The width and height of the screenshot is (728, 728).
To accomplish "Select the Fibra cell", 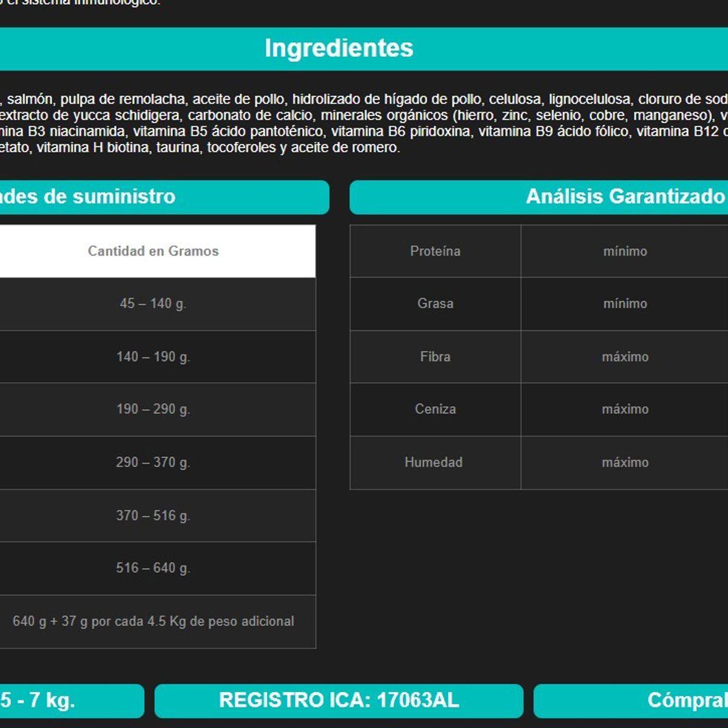I will pyautogui.click(x=435, y=357).
